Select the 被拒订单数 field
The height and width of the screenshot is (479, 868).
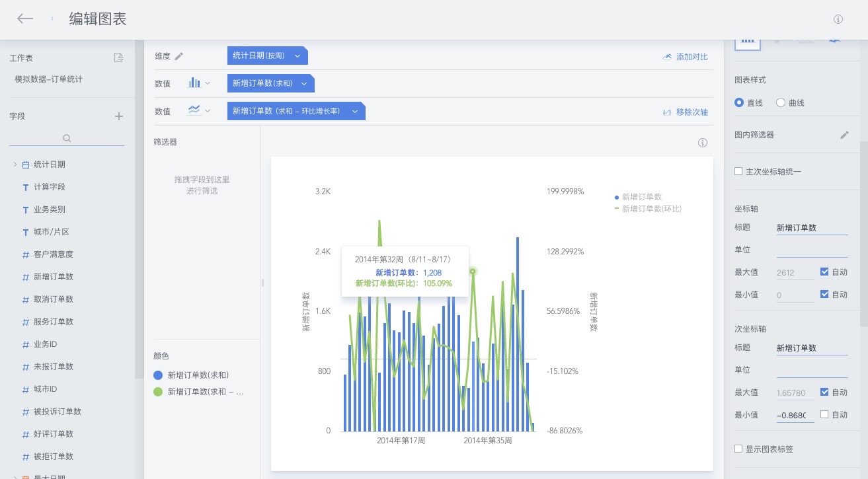coord(54,457)
